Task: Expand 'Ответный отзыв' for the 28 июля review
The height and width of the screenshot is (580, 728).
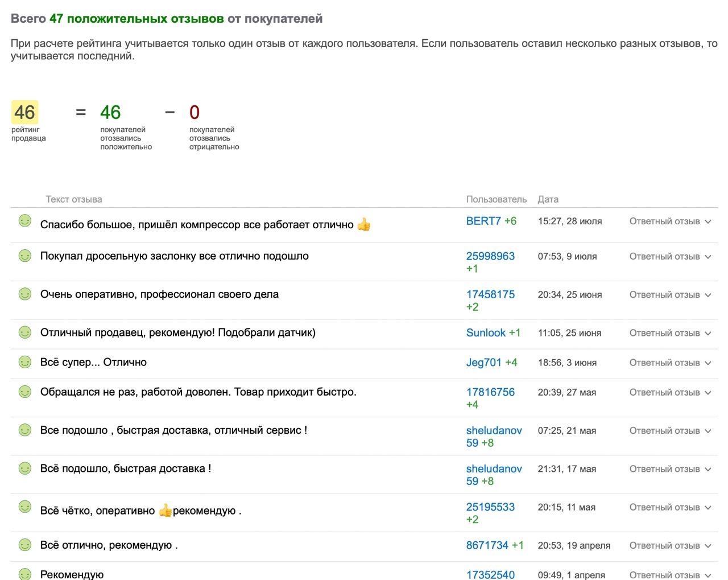Action: pos(670,221)
